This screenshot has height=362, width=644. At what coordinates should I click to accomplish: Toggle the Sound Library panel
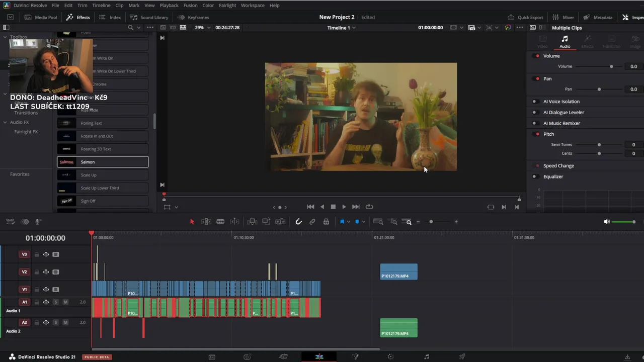click(149, 17)
